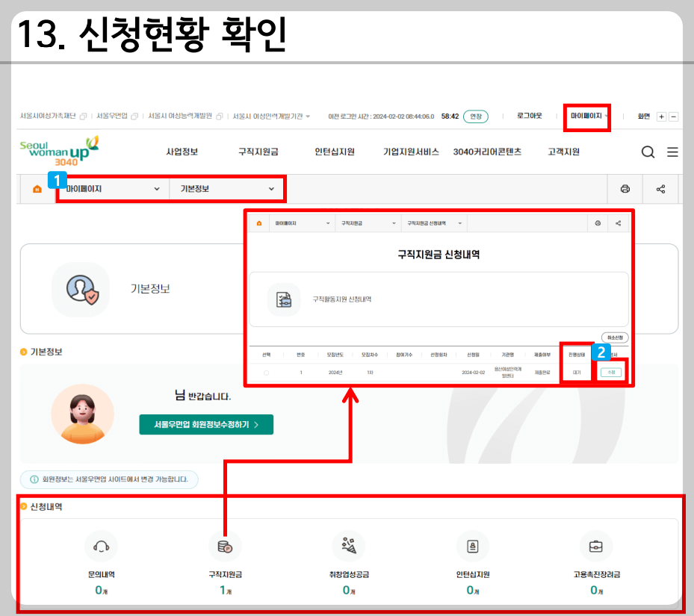The width and height of the screenshot is (694, 616).
Task: Click the 취소신청 button
Action: click(x=614, y=337)
